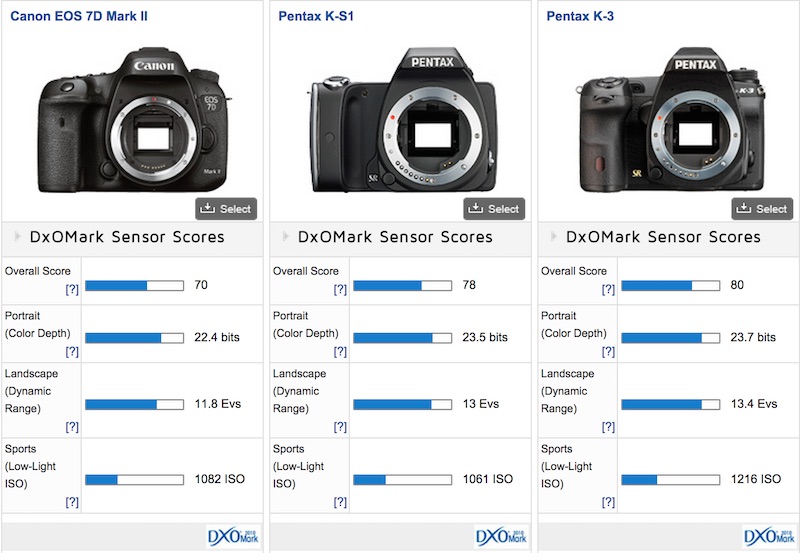Open the Pentax K-3 title link
The image size is (800, 553).
click(x=580, y=16)
